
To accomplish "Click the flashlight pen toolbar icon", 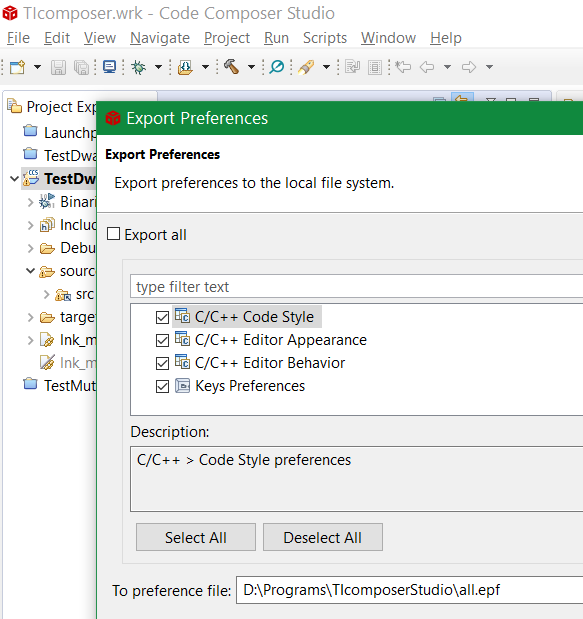I will tap(306, 67).
